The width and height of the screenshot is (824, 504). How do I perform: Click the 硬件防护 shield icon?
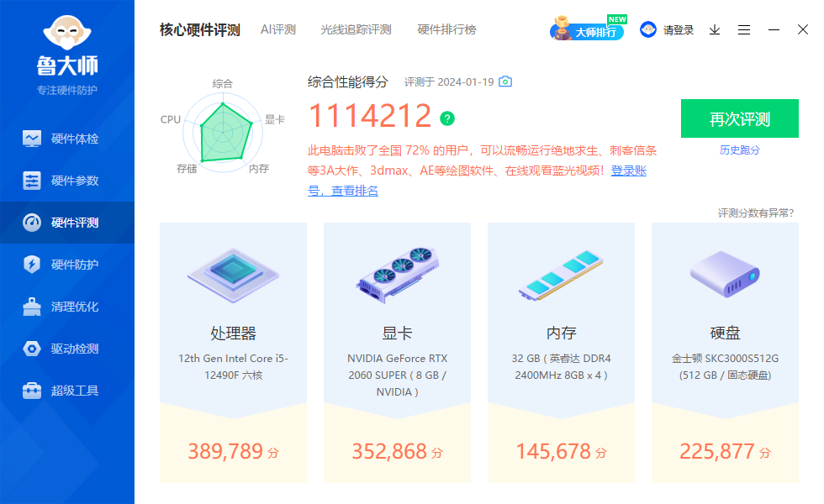pyautogui.click(x=32, y=264)
